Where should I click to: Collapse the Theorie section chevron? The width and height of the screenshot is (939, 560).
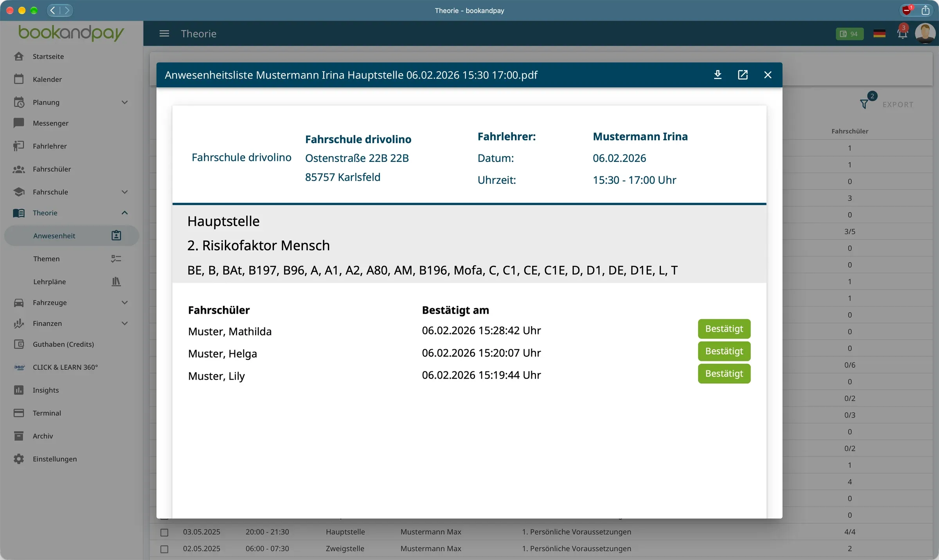pyautogui.click(x=124, y=213)
